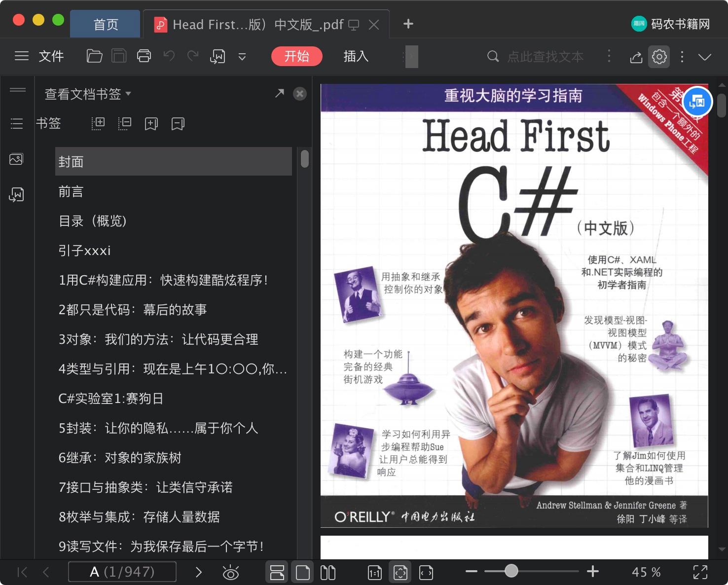728x585 pixels.
Task: Go to the first page button
Action: pyautogui.click(x=22, y=572)
